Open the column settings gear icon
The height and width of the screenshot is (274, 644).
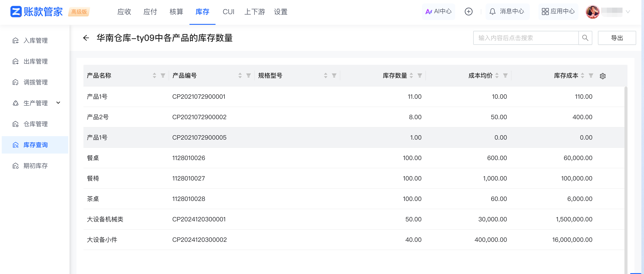(603, 76)
